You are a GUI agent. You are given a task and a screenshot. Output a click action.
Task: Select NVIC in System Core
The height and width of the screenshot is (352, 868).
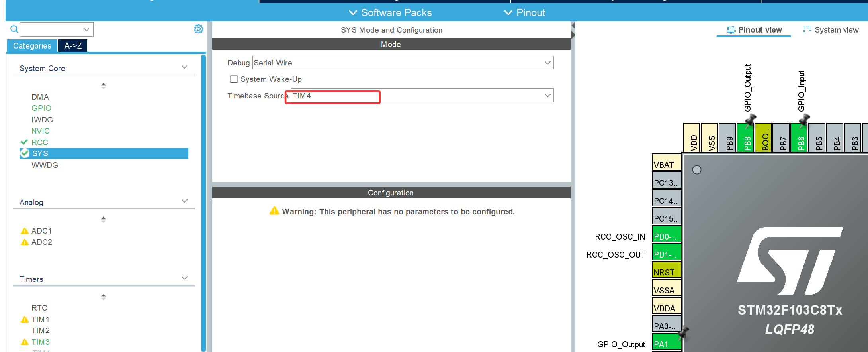pos(41,131)
